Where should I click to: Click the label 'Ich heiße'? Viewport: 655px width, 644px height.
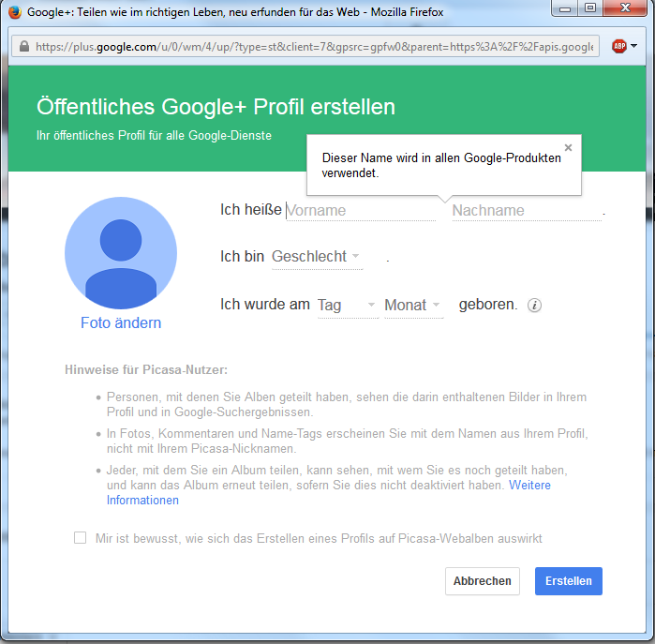coord(250,210)
